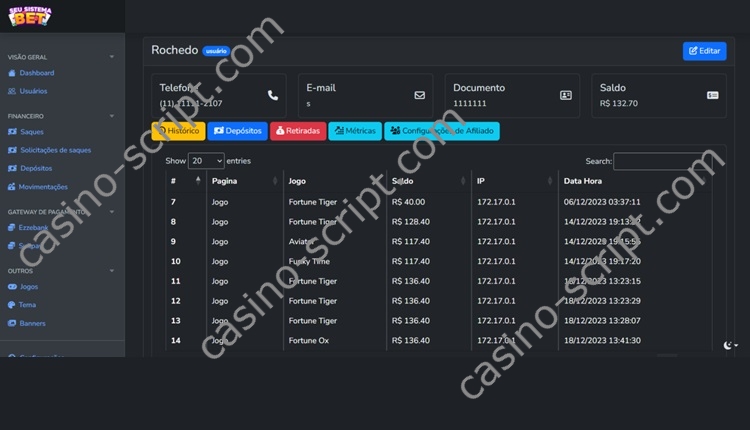Open Dashboard from the sidebar

pyautogui.click(x=36, y=73)
